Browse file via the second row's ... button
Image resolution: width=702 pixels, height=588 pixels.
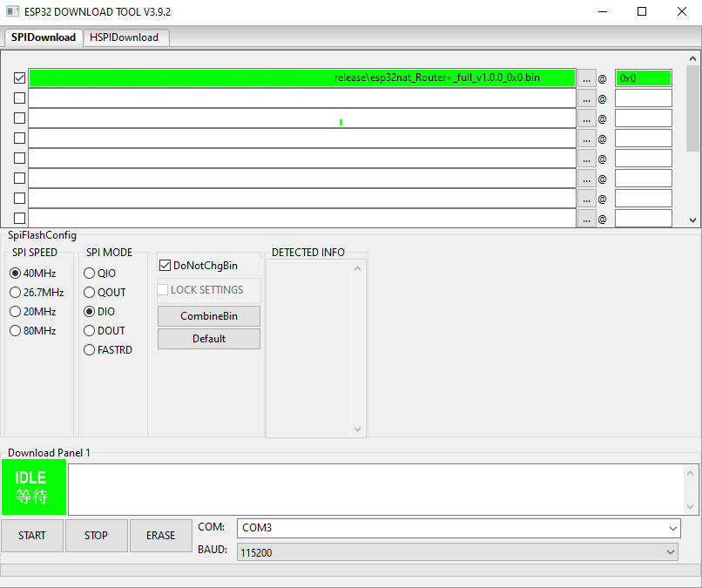(x=586, y=98)
